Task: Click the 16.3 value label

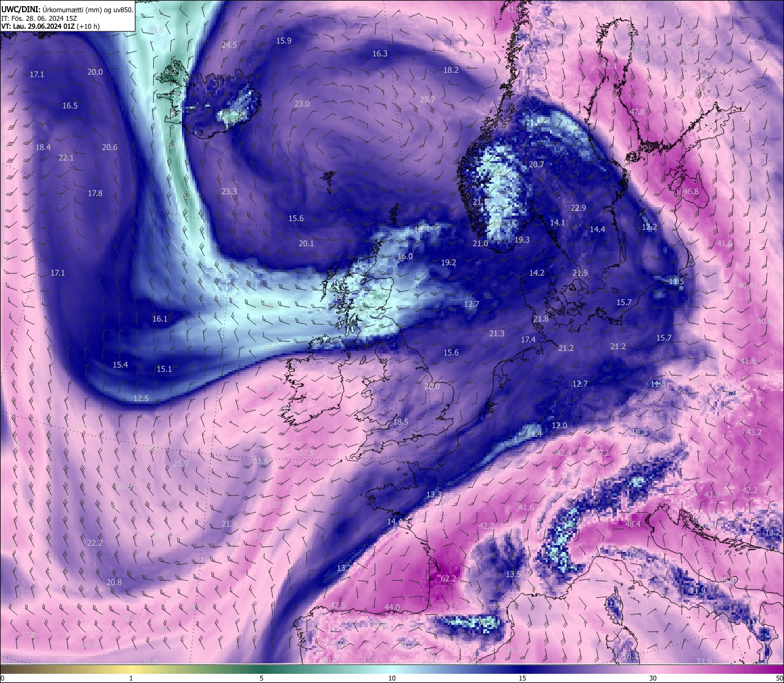Action: coord(380,53)
